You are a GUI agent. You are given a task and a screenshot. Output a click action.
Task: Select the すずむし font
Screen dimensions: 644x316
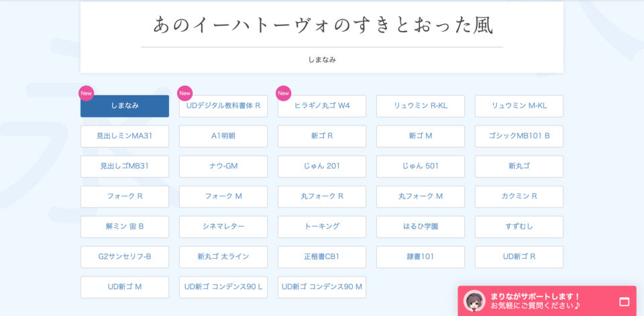pyautogui.click(x=519, y=227)
